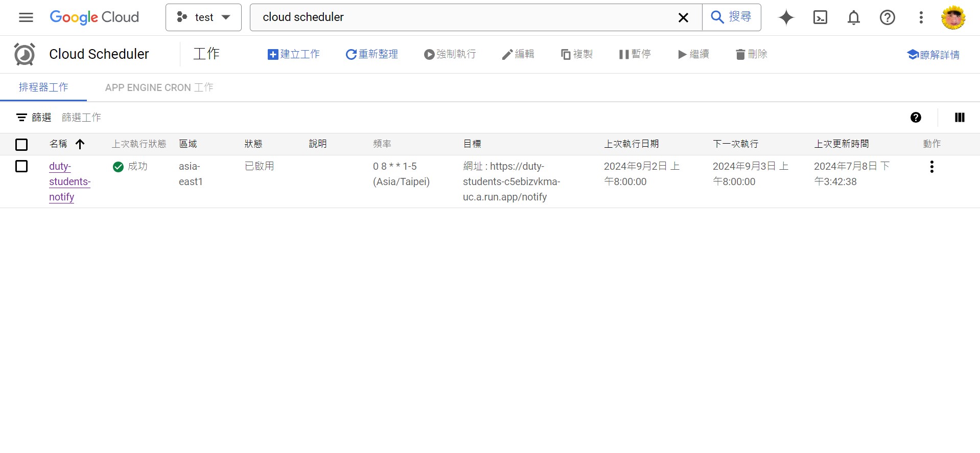
Task: Click the ascending sort arrow next to 名稱
Action: pyautogui.click(x=80, y=144)
